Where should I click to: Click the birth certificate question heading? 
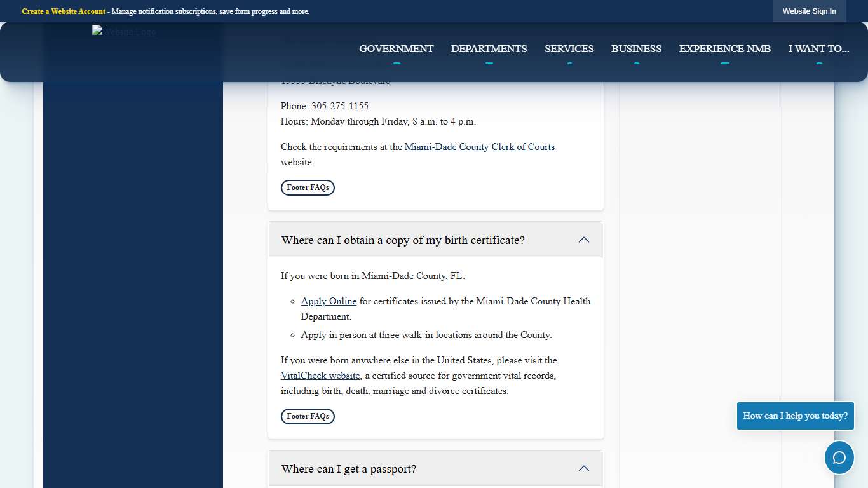tap(403, 240)
